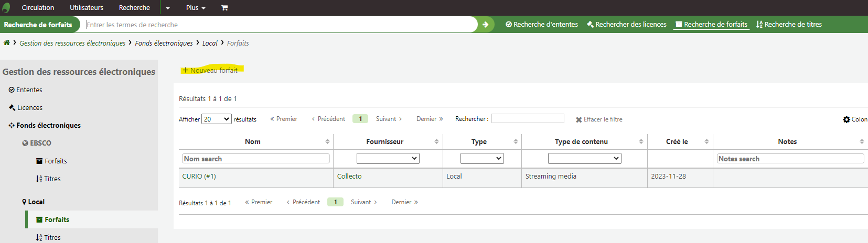This screenshot has width=868, height=243.
Task: Open the Colonnes gear settings
Action: (855, 119)
